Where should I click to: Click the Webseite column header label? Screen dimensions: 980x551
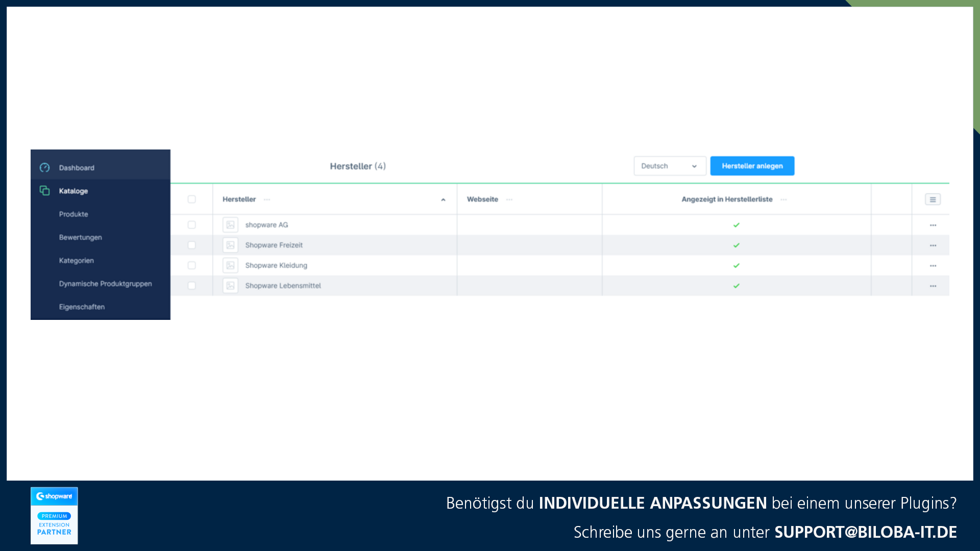[x=482, y=199]
